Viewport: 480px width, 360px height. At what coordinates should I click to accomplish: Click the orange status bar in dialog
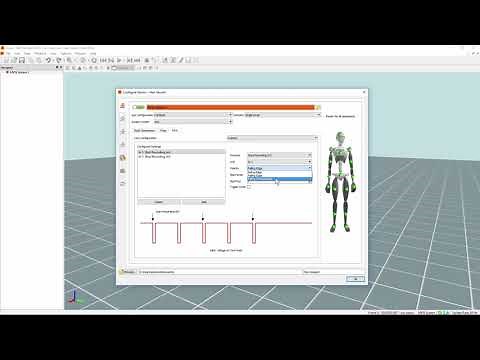click(230, 107)
